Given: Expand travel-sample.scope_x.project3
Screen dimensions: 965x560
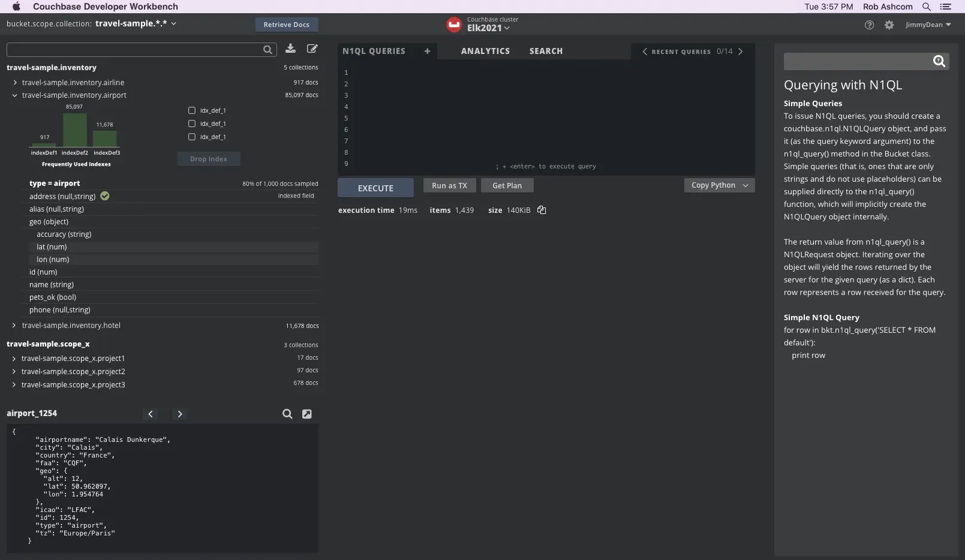Looking at the screenshot, I should pos(14,385).
